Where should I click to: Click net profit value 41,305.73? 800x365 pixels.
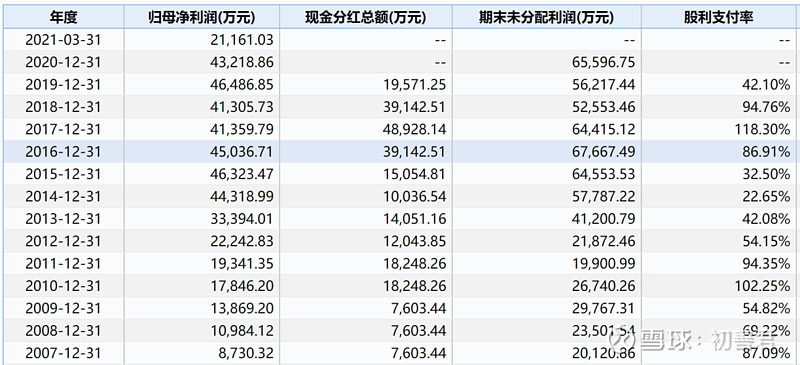point(242,107)
